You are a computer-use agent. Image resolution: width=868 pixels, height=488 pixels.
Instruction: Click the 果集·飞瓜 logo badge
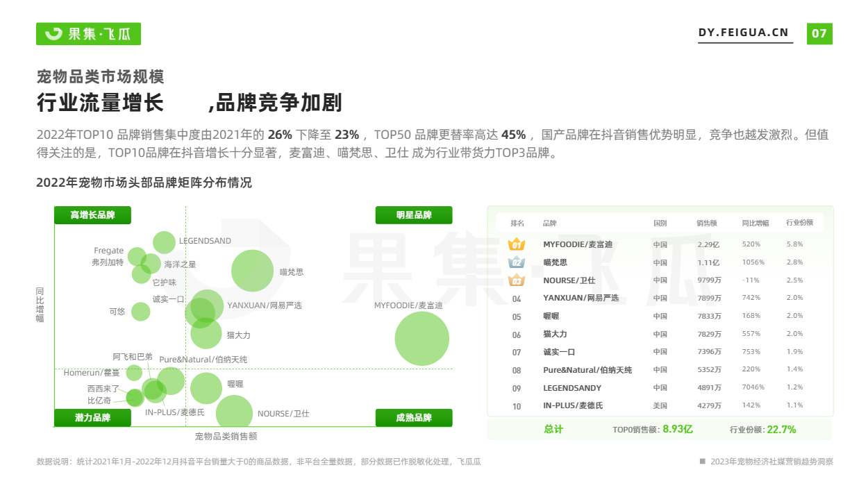coord(88,33)
